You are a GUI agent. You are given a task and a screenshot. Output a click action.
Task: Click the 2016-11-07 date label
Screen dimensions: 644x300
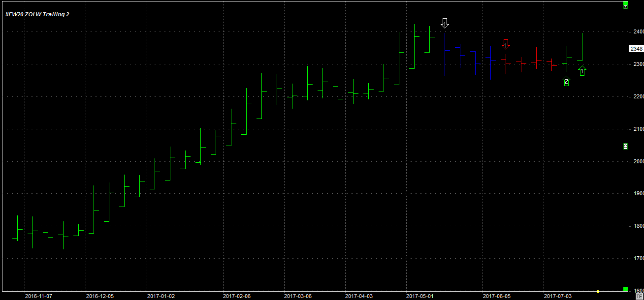(38, 296)
